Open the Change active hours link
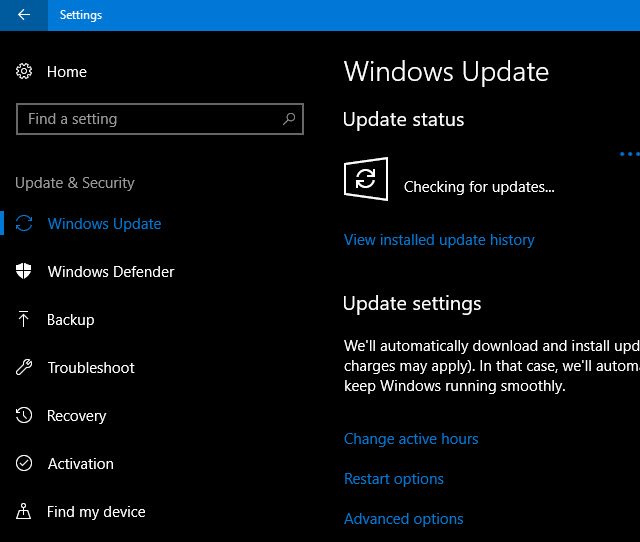Viewport: 640px width, 542px height. tap(411, 439)
